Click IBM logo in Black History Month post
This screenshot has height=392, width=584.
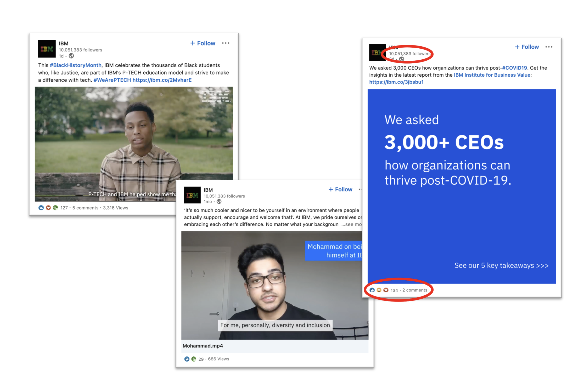pyautogui.click(x=47, y=49)
